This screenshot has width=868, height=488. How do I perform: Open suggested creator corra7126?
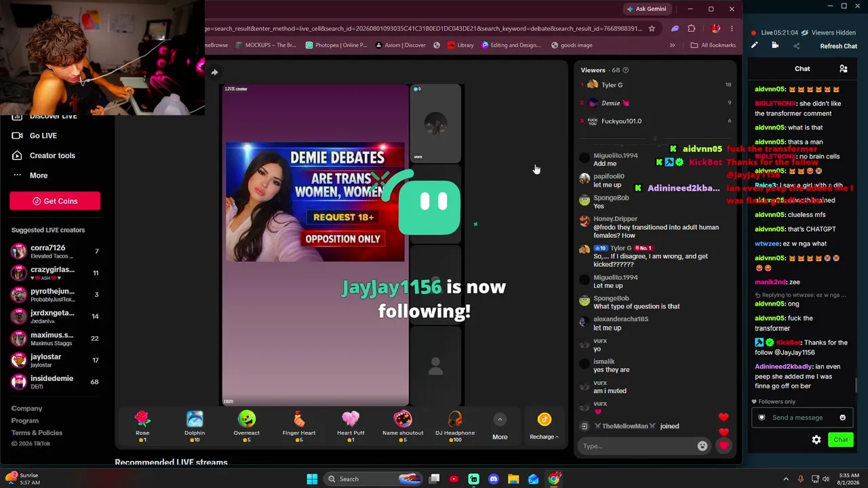pyautogui.click(x=55, y=251)
